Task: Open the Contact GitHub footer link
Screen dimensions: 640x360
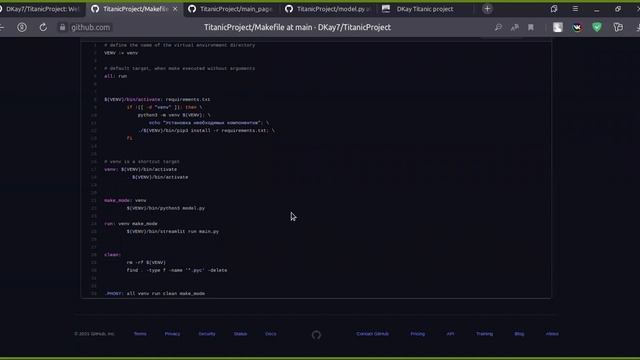Action: coord(372,334)
